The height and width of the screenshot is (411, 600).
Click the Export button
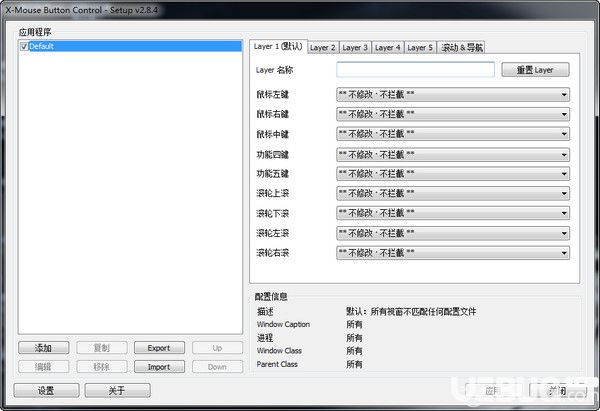[159, 348]
